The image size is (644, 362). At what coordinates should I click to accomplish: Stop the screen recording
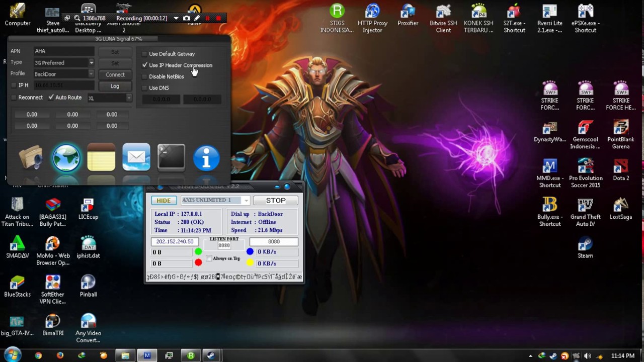(218, 18)
